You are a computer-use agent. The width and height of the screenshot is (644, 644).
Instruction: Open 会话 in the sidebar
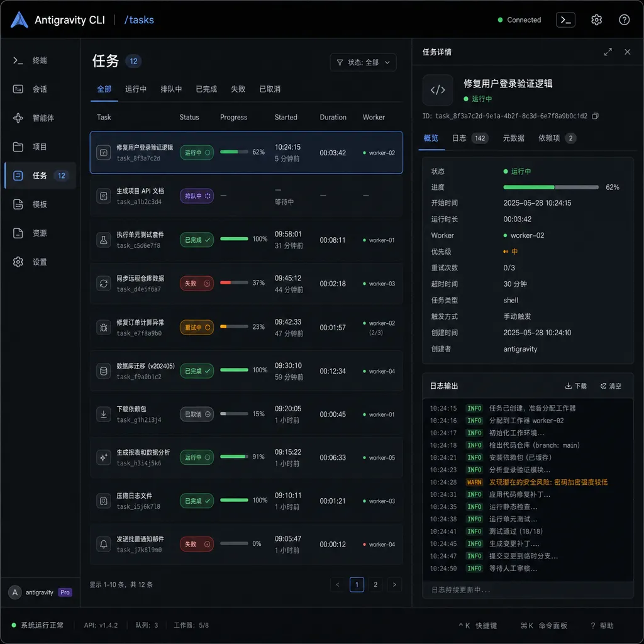coord(40,89)
